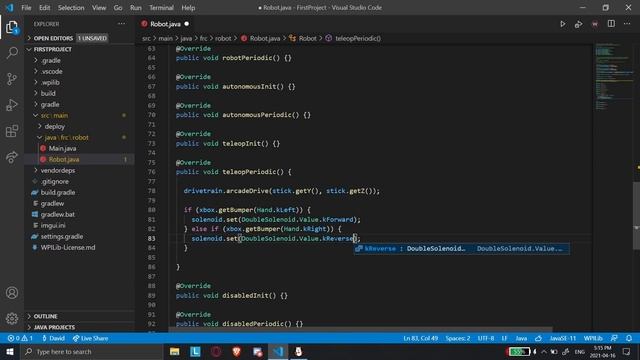Select language mode Java in status bar
640x360 pixels.
click(x=521, y=338)
